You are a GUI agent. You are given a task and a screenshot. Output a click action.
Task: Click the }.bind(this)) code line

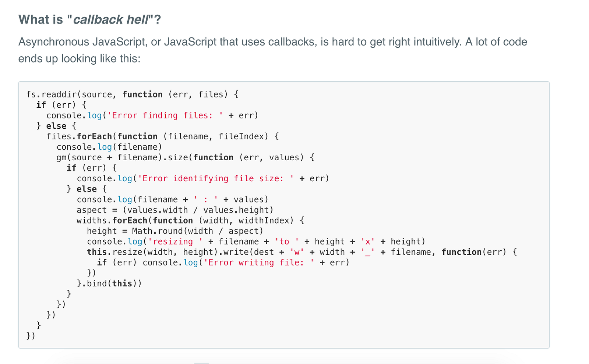(x=109, y=283)
